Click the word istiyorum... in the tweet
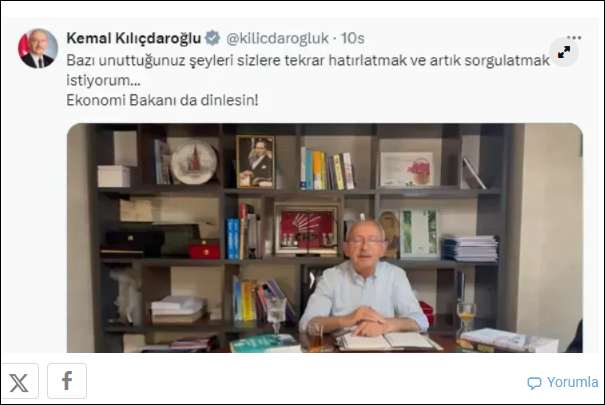605x405 pixels. pos(103,80)
